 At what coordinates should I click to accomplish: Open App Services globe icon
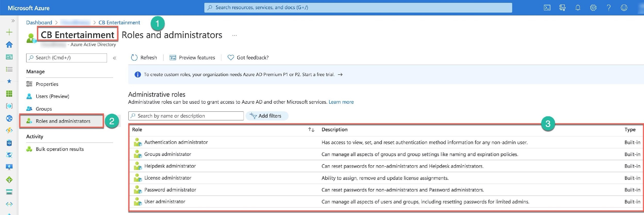(9, 118)
